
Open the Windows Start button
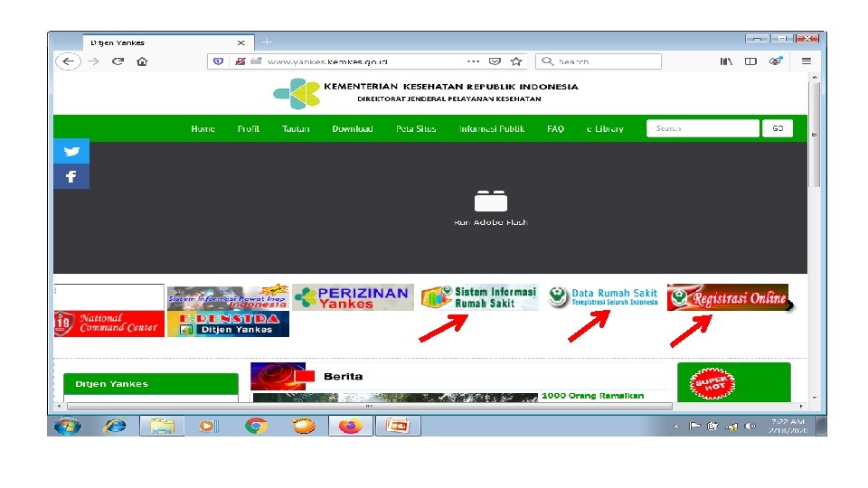tap(67, 426)
